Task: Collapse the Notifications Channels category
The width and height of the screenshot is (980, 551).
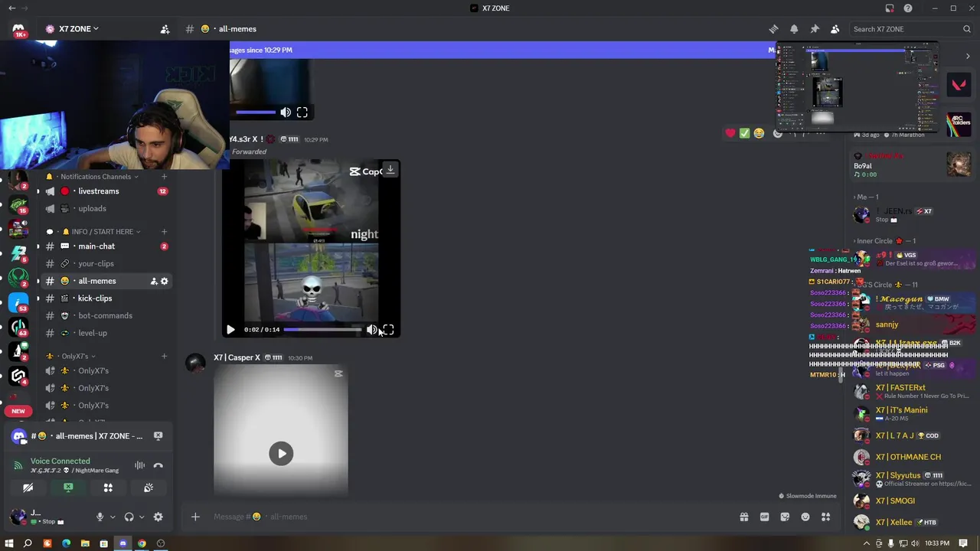Action: coord(96,177)
